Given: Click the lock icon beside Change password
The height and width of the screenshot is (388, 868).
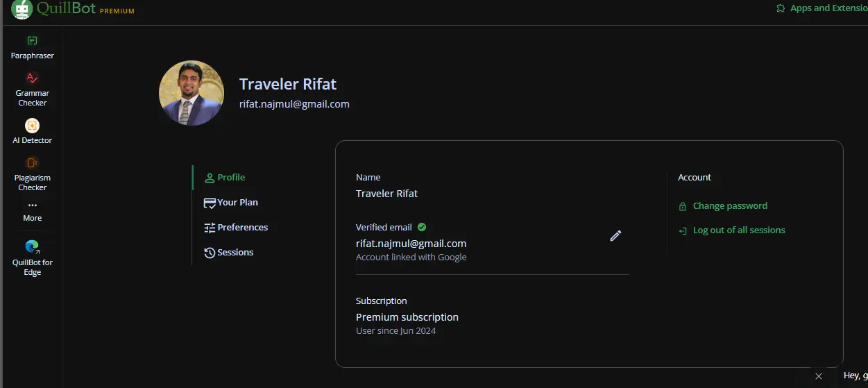Looking at the screenshot, I should pos(683,206).
